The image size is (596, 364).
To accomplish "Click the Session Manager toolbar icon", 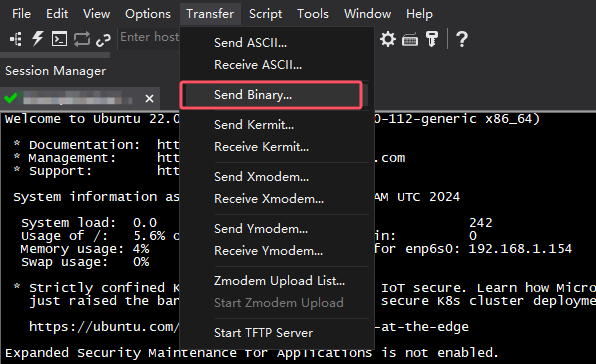I will [x=16, y=39].
